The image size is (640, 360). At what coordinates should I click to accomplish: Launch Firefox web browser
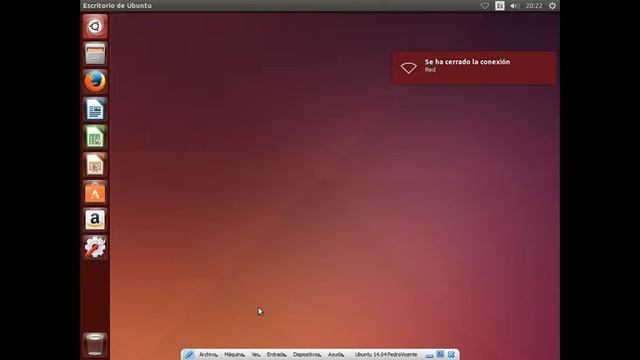(x=95, y=81)
